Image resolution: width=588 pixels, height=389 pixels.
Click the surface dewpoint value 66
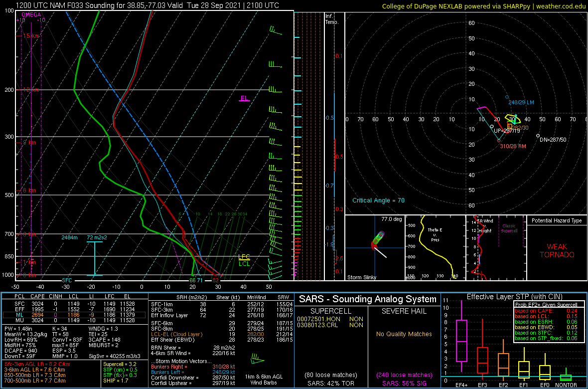(x=192, y=280)
